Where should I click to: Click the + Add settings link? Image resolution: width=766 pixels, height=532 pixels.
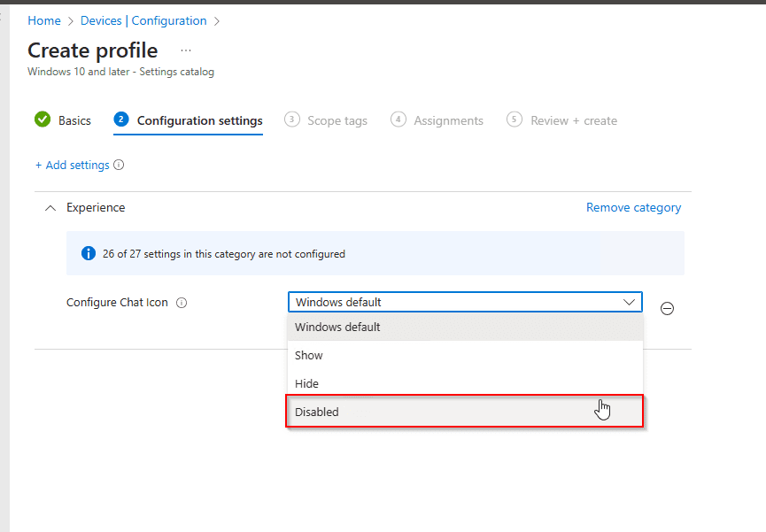click(x=73, y=165)
